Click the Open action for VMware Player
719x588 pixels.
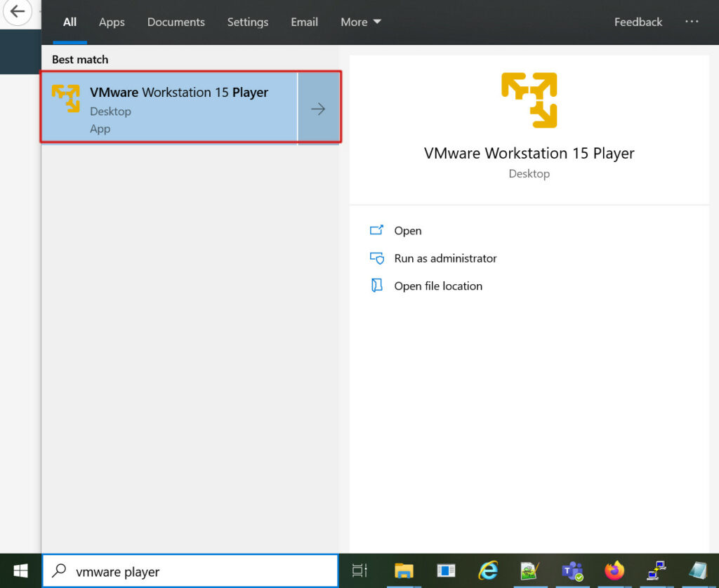click(x=408, y=231)
